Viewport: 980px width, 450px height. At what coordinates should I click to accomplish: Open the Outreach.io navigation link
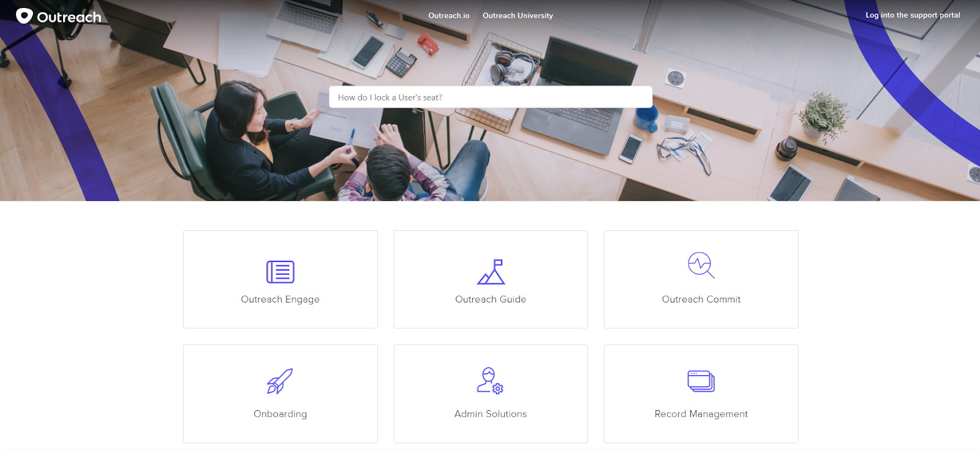coord(449,15)
